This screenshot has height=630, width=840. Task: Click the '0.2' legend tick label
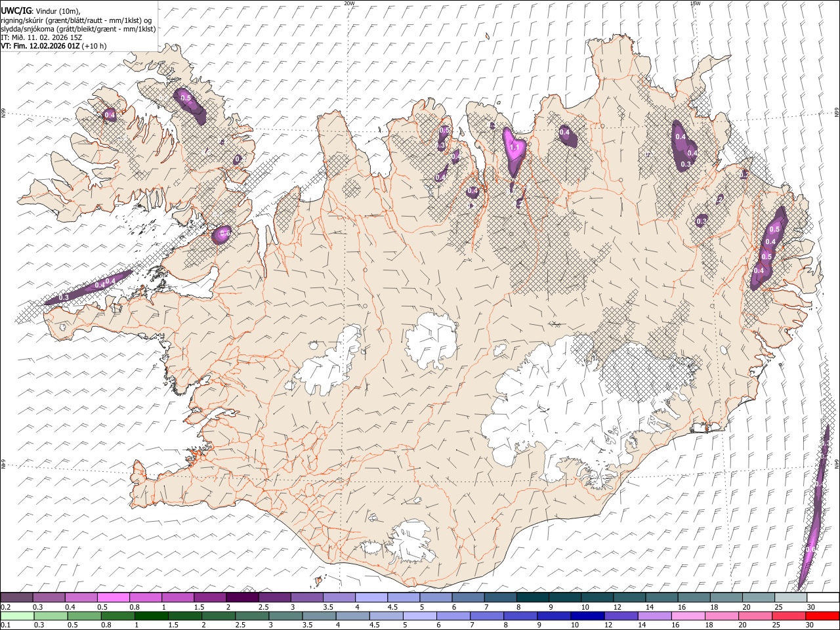6,607
